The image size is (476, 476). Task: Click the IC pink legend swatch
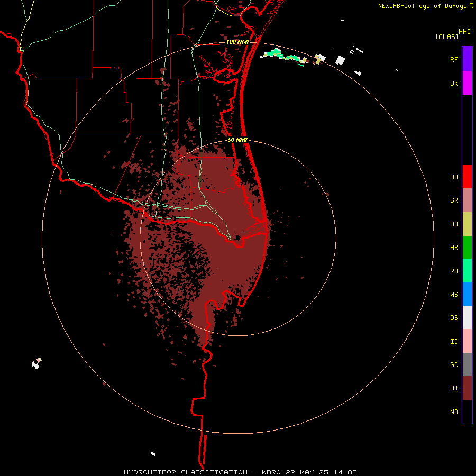(467, 341)
